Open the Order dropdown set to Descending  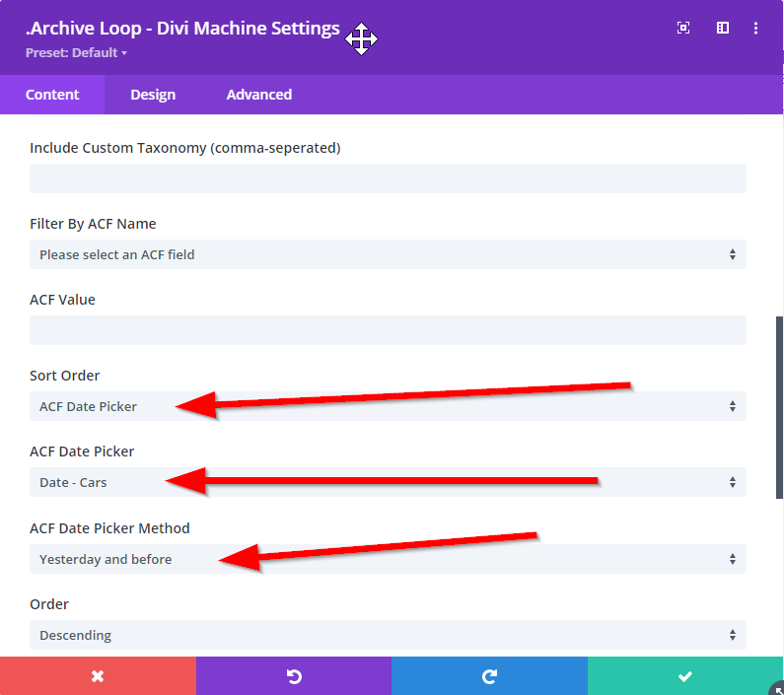click(x=388, y=635)
